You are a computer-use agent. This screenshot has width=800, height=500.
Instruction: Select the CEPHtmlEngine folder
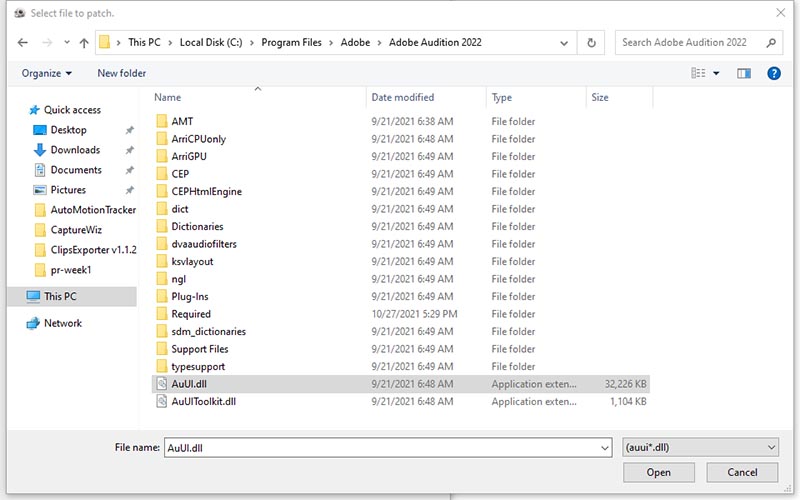pyautogui.click(x=207, y=191)
